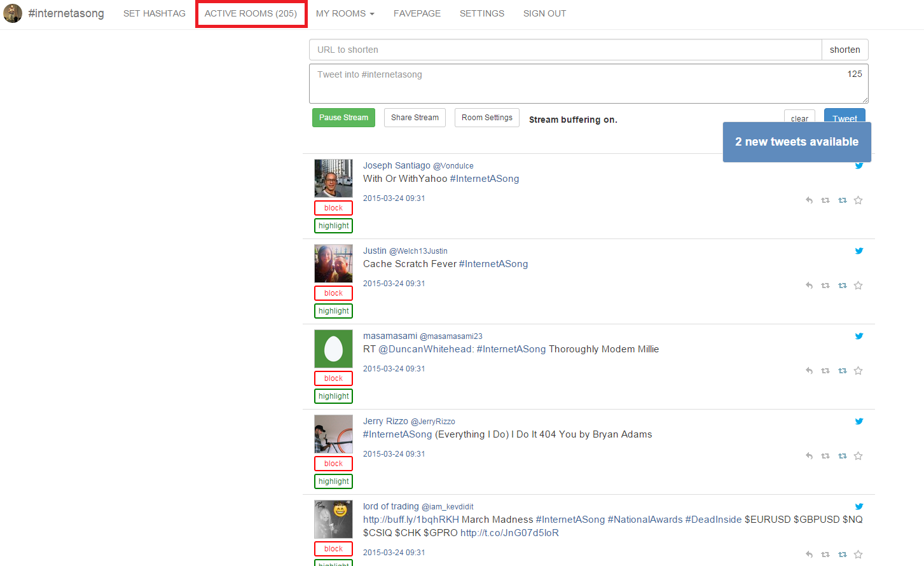Screen dimensions: 924x566
Task: Star Justin's Cache Scratch Fever tweet
Action: [858, 286]
